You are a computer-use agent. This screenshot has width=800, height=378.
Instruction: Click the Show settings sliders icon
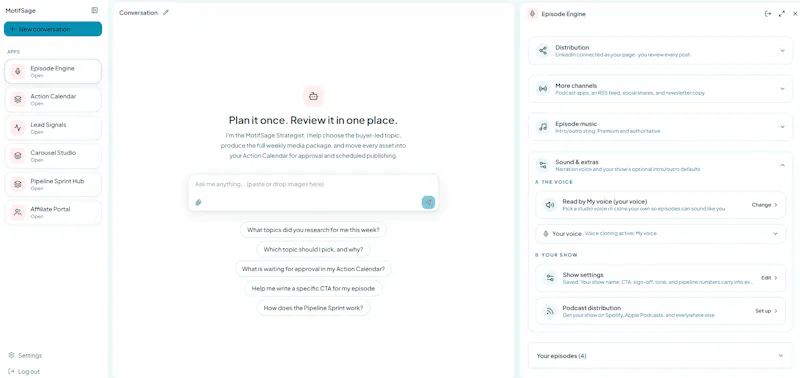tap(550, 278)
